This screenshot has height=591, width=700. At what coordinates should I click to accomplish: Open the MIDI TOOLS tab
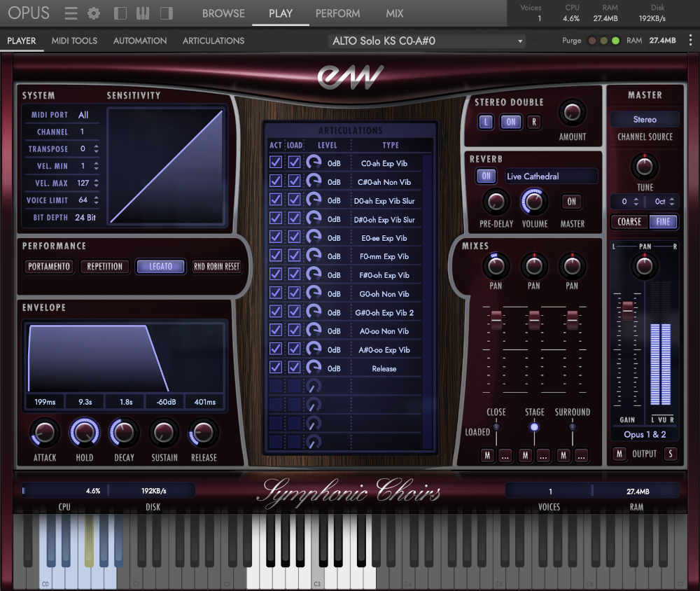coord(74,41)
